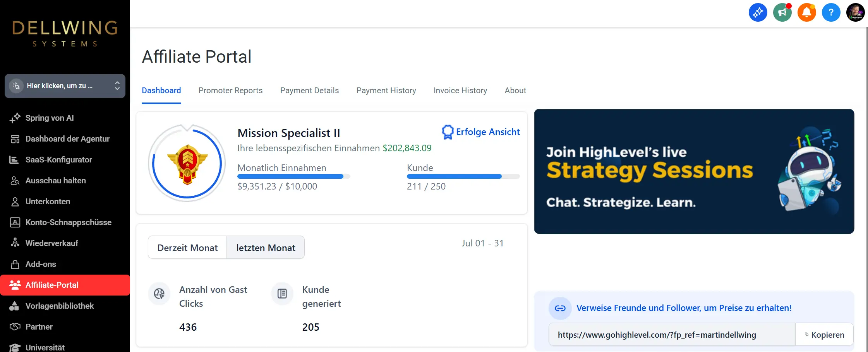Select the SaaS-Konfigurator icon
This screenshot has width=868, height=352.
[14, 160]
